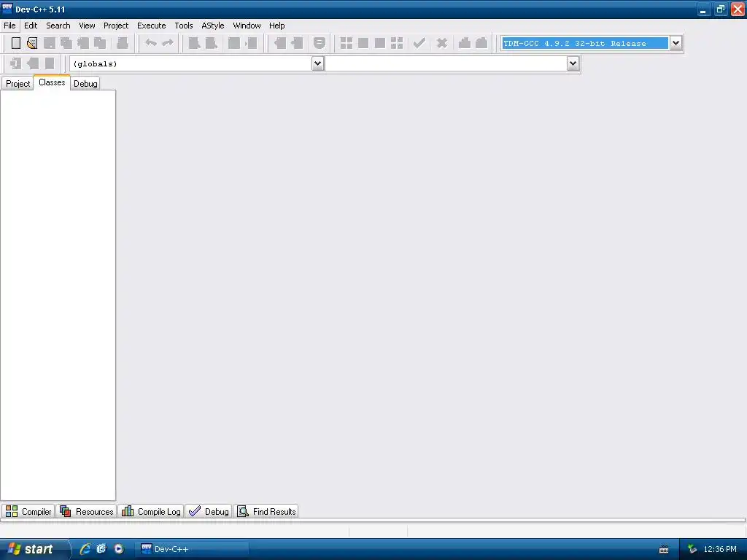The height and width of the screenshot is (560, 747).
Task: Open the Window menu
Action: pyautogui.click(x=247, y=26)
